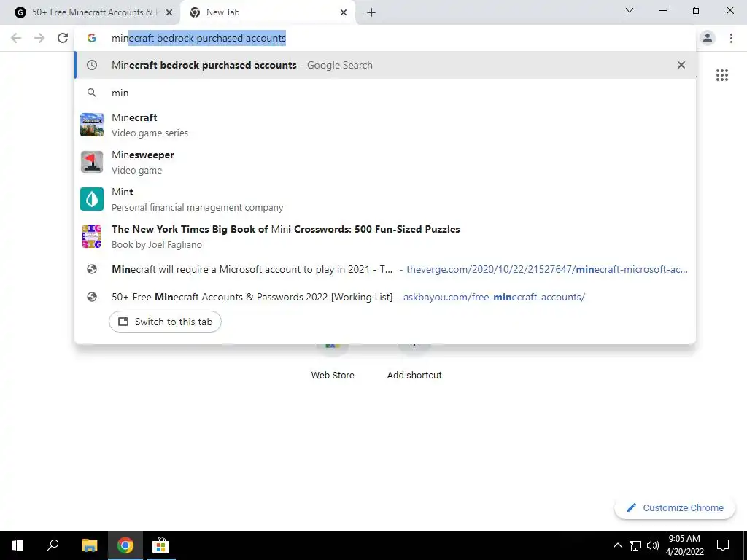Viewport: 747px width, 560px height.
Task: Click the Google G icon in address bar
Action: click(x=92, y=38)
